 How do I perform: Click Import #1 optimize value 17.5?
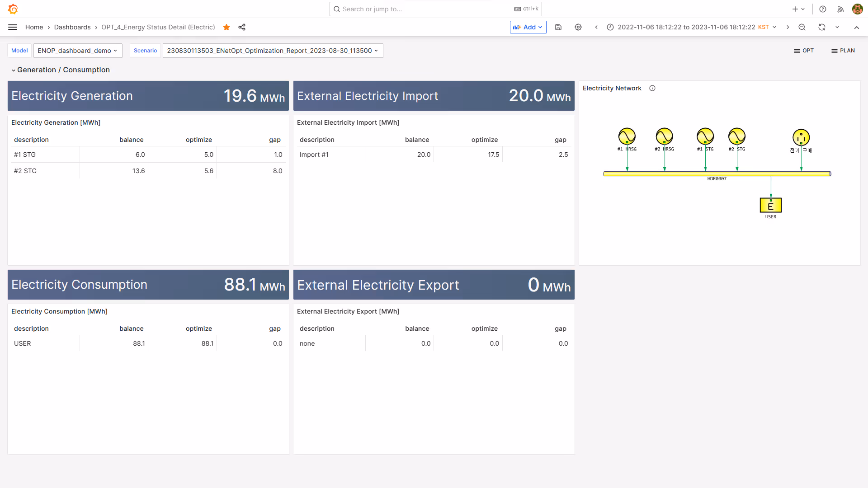(493, 155)
